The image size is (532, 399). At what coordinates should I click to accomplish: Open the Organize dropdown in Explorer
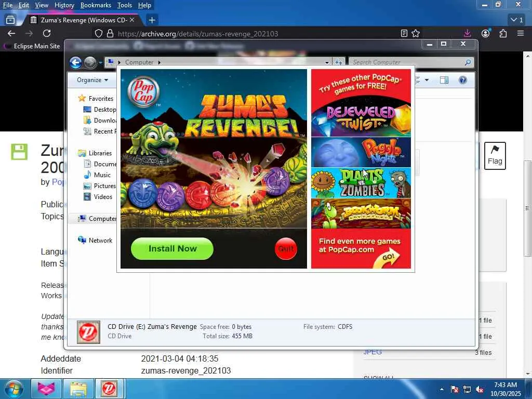tap(92, 80)
